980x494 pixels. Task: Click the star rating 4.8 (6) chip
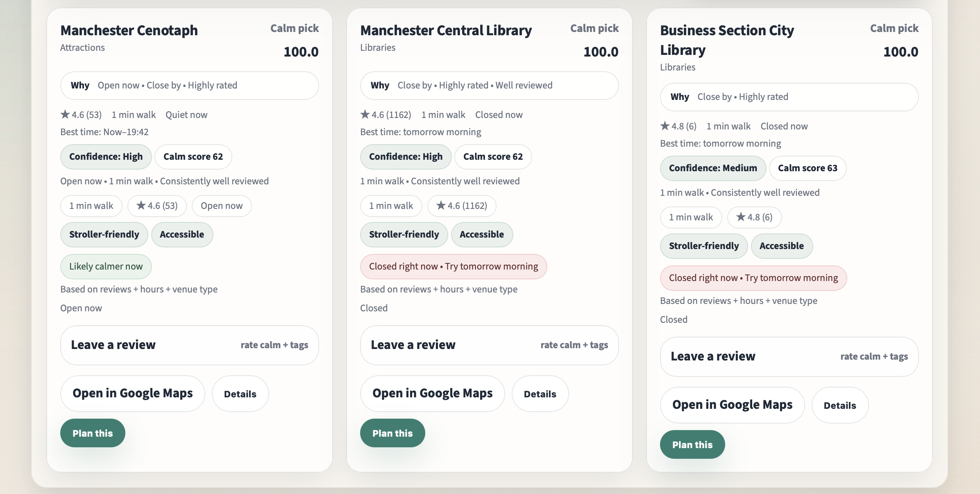[x=754, y=217]
